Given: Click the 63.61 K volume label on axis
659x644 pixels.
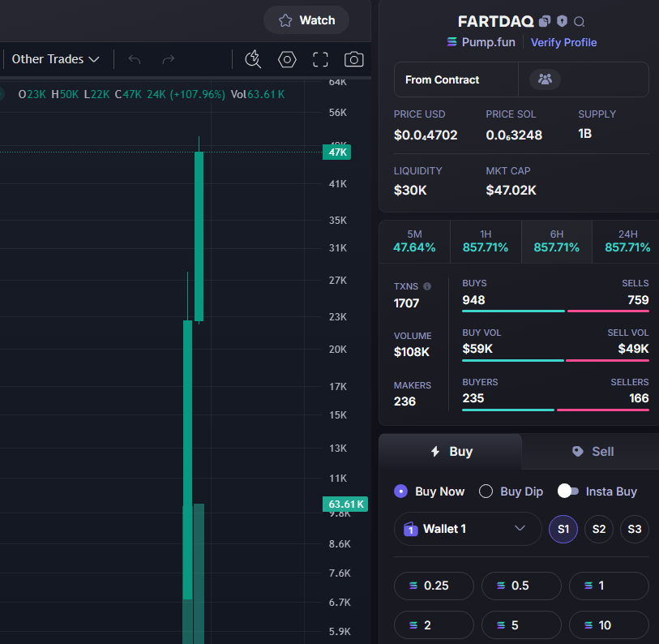Looking at the screenshot, I should click(345, 504).
